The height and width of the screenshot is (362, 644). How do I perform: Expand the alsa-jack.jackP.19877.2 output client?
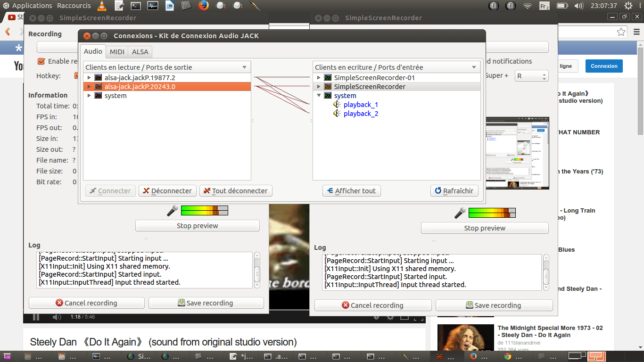tap(89, 77)
